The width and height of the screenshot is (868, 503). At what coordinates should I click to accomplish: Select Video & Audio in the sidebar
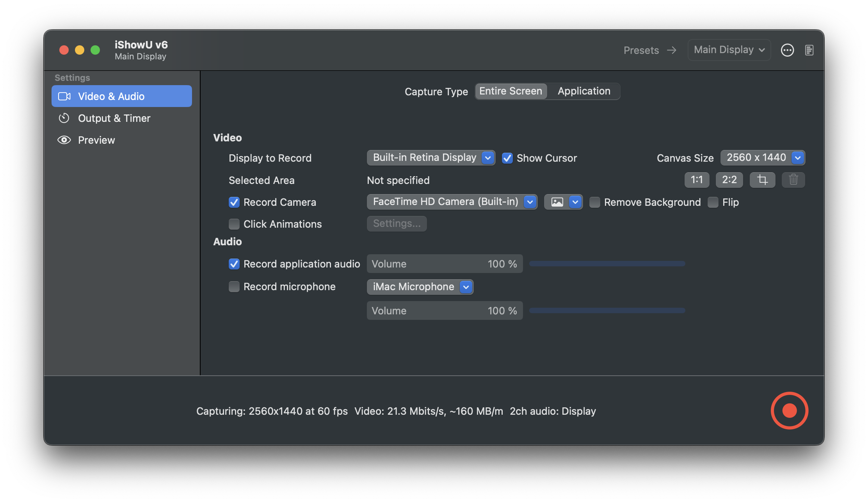(x=122, y=96)
